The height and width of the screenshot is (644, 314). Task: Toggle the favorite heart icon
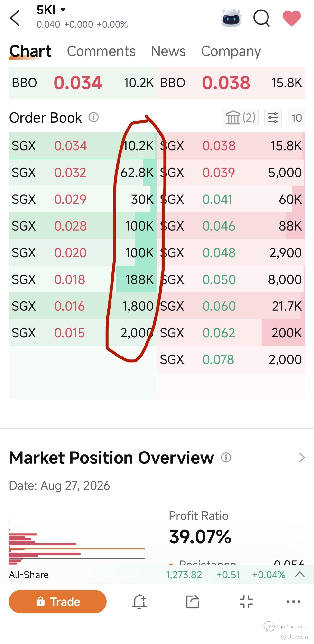click(x=292, y=18)
